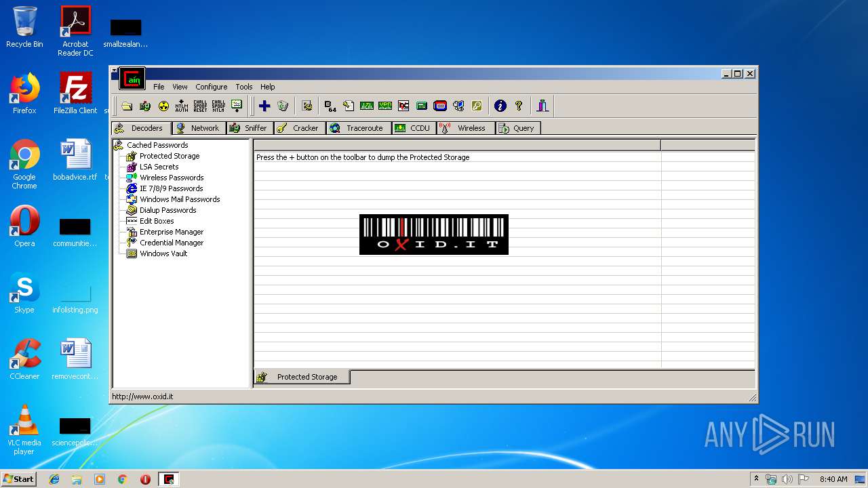Select the Decoders tab
This screenshot has width=868, height=488.
(141, 128)
